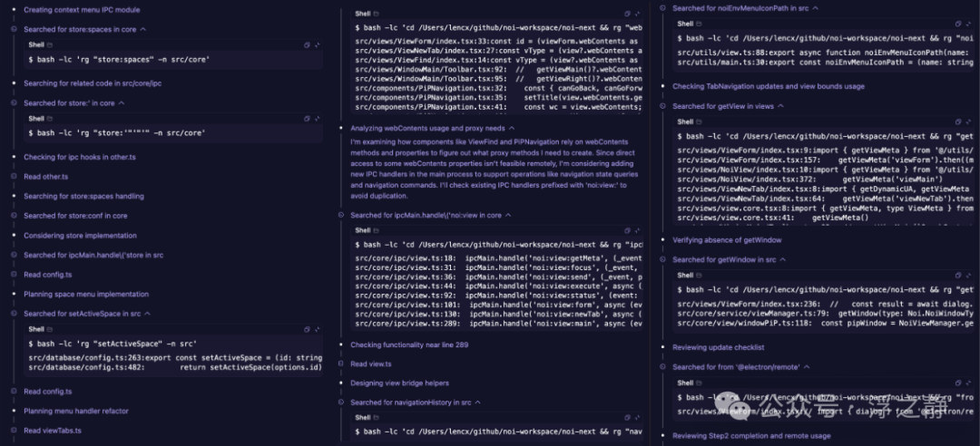Select 'Reviewing Step2 completion and remote usage'

[751, 436]
